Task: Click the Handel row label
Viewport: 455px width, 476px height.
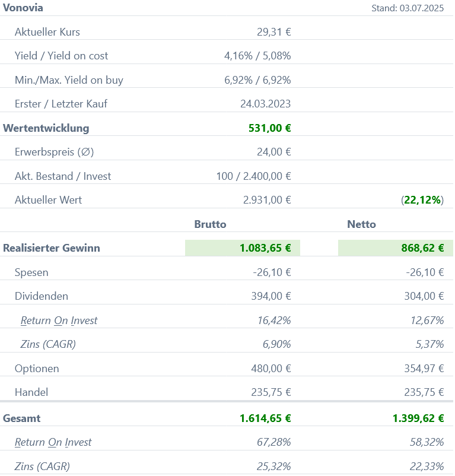Action: [x=31, y=392]
